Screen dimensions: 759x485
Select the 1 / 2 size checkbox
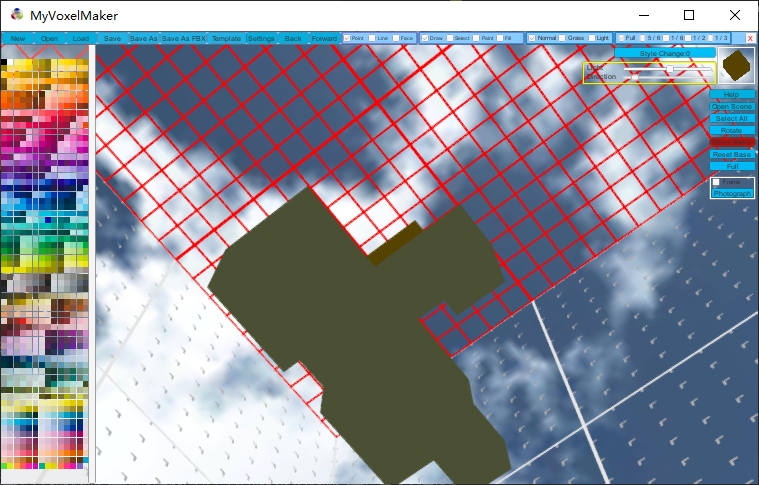click(x=688, y=38)
